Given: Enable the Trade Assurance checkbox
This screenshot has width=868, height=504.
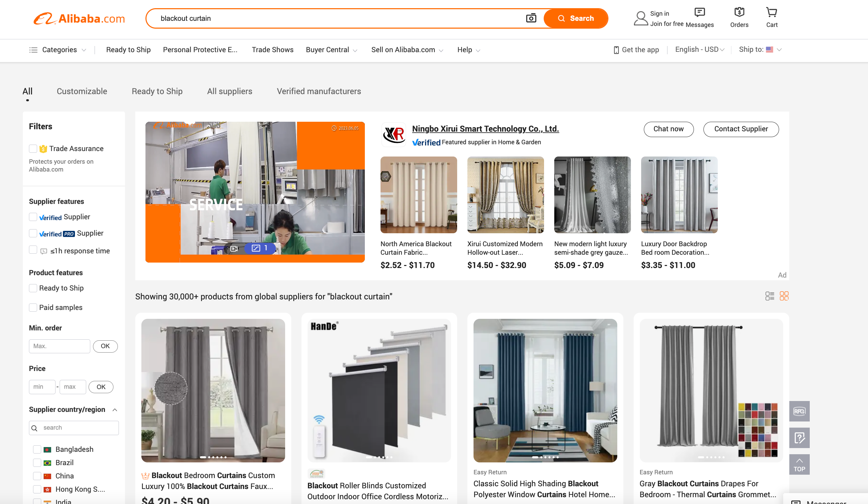Looking at the screenshot, I should (33, 149).
